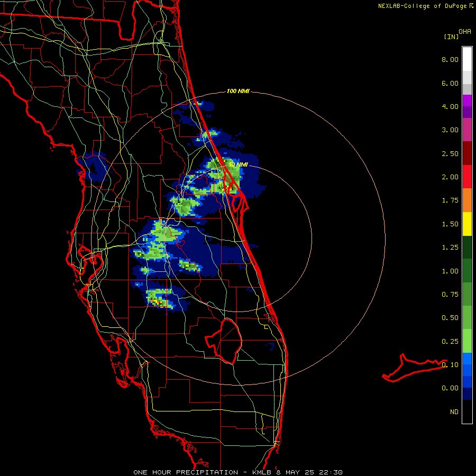Click the 8.00 legend value
The image size is (476, 476).
click(x=450, y=59)
